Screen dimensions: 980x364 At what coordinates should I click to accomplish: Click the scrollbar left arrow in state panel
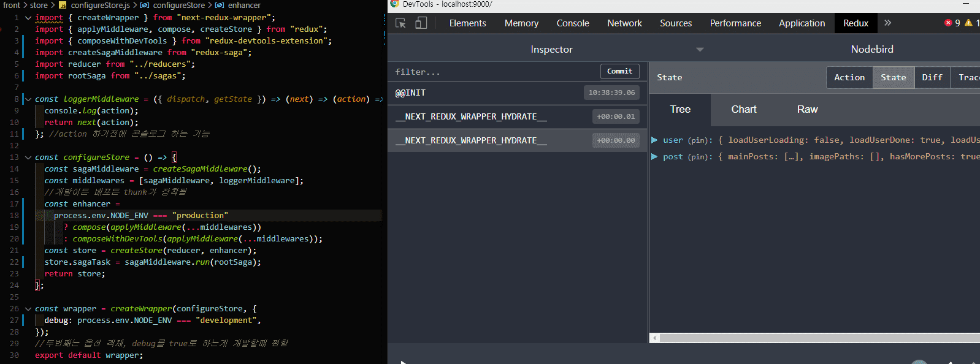coord(654,338)
